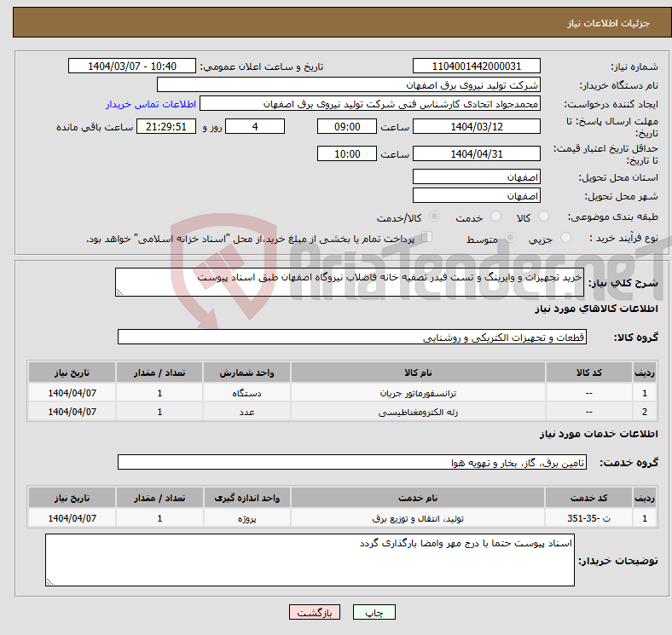672x635 pixels.
Task: Click the چاپ print button
Action: pos(374,612)
